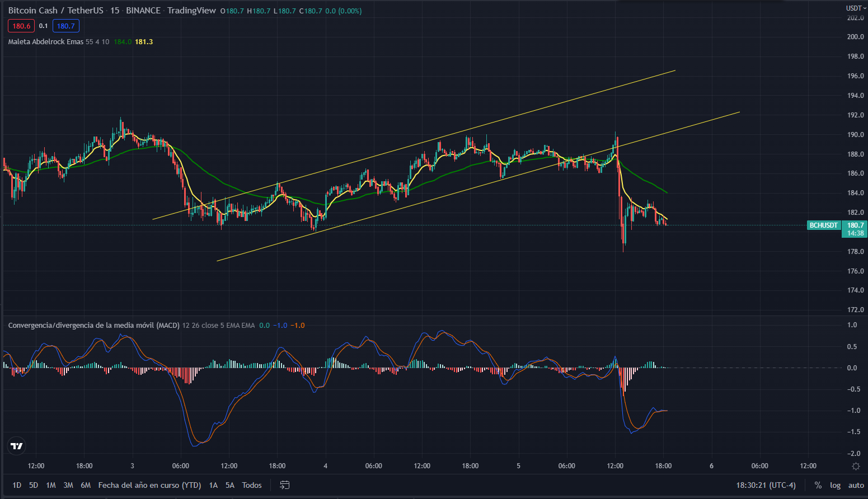
Task: Click the yellow 181.3 EMA legend value
Action: (x=144, y=42)
